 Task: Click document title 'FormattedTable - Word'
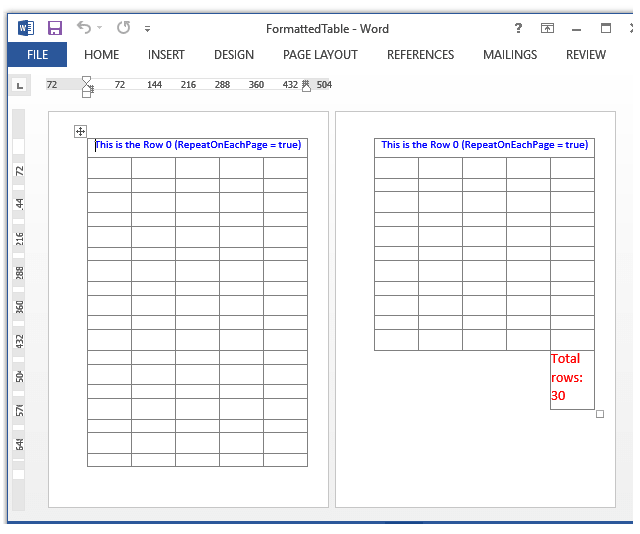[x=327, y=29]
